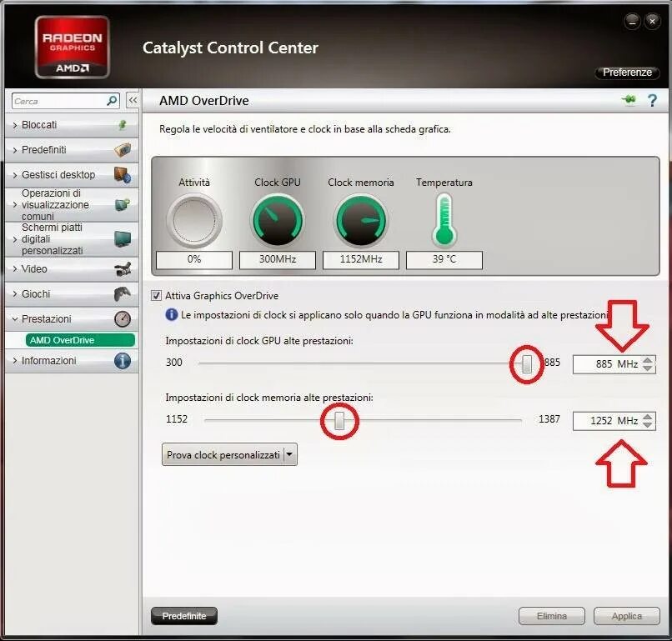Click the 300MHz GPU clock readout
The width and height of the screenshot is (672, 641).
pyautogui.click(x=278, y=259)
